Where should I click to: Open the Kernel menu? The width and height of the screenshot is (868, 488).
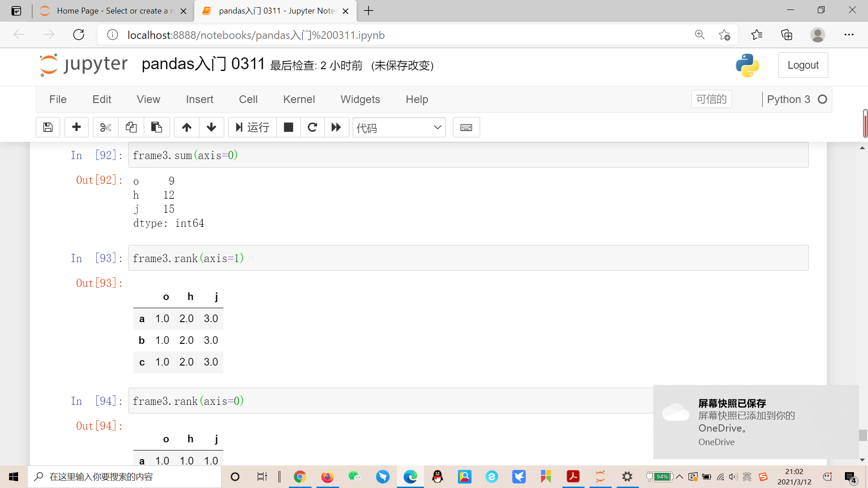click(299, 99)
